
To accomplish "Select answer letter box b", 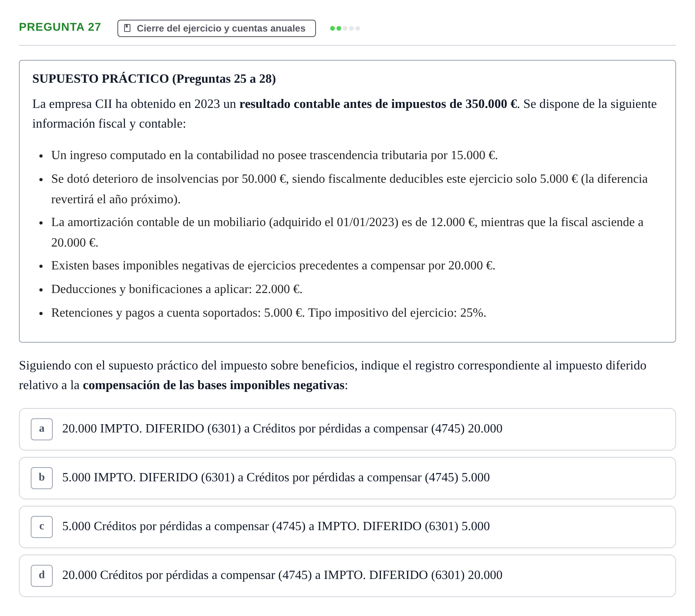I will click(42, 478).
